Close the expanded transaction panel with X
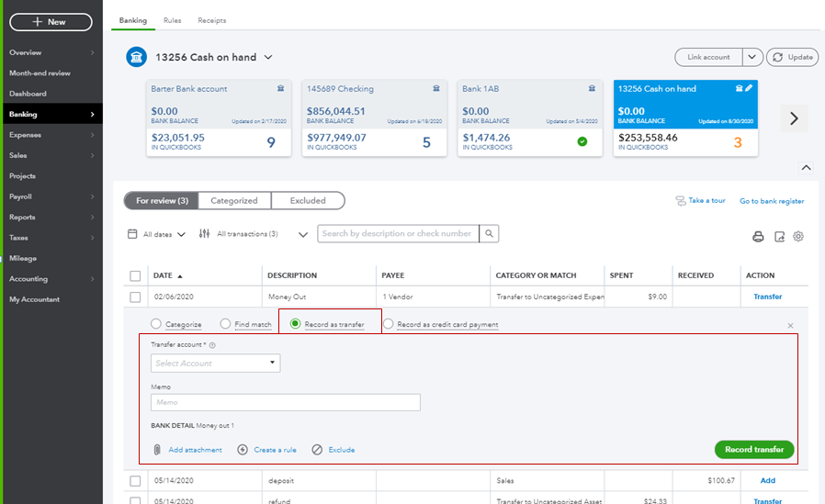825x504 pixels. tap(790, 326)
